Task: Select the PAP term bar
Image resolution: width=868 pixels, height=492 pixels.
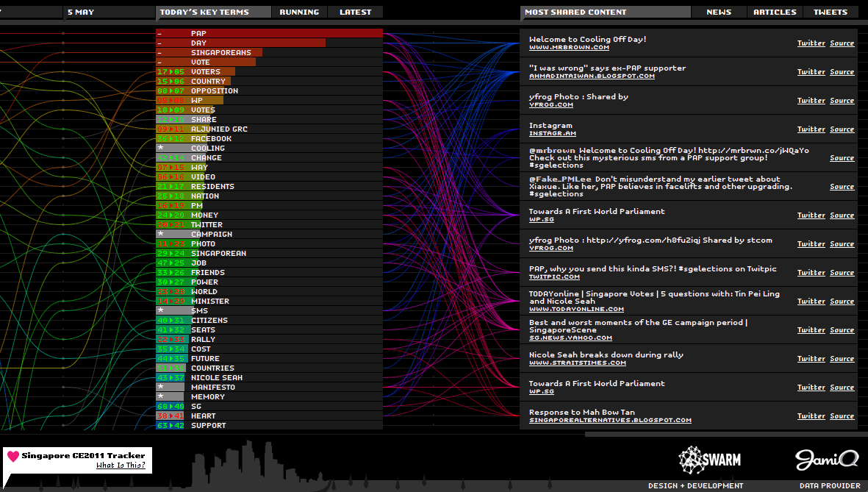Action: (x=269, y=33)
